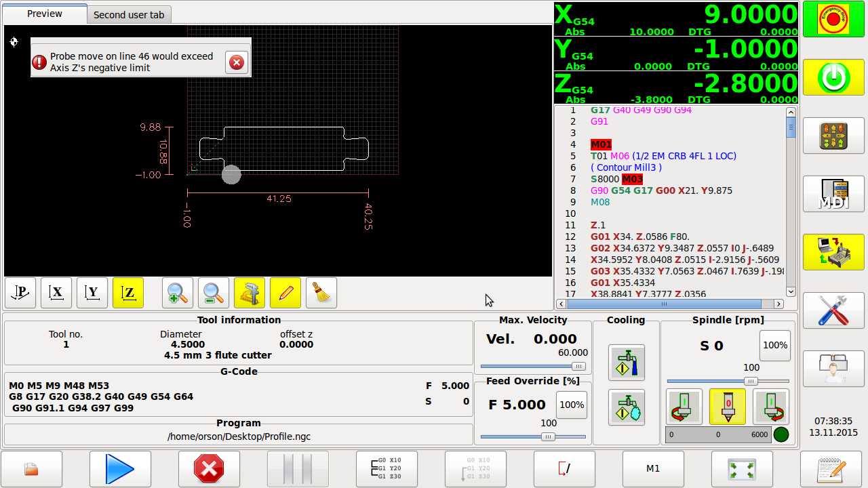Zoom out of the toolpath preview

213,293
